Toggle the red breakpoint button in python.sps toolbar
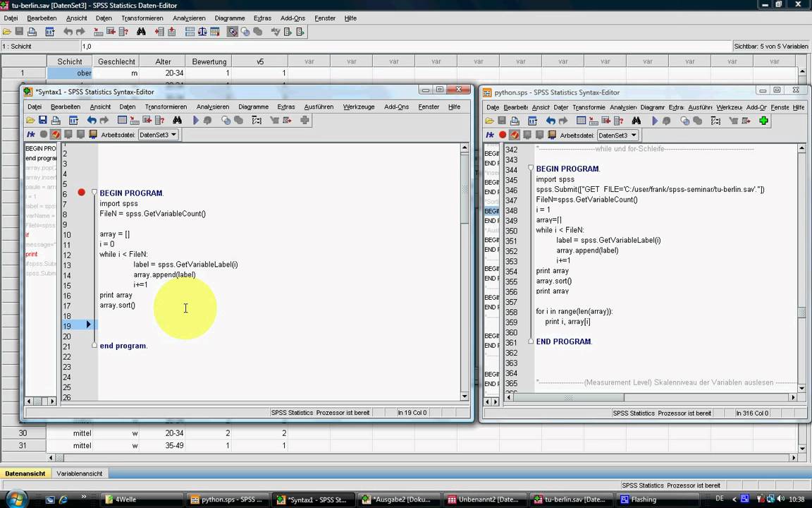The image size is (812, 508). pyautogui.click(x=503, y=135)
